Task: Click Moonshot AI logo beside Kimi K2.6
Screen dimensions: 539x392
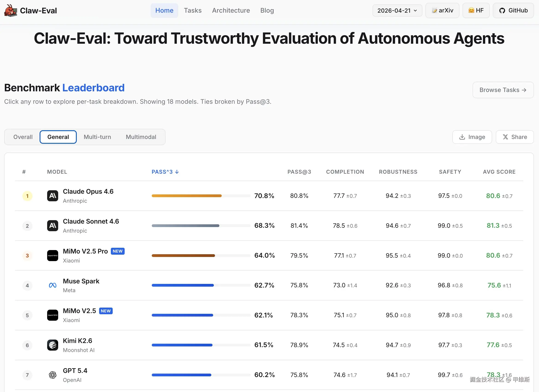Action: click(x=52, y=345)
